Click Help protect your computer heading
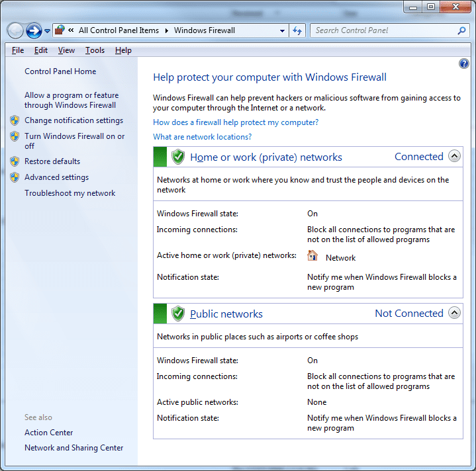 (269, 77)
